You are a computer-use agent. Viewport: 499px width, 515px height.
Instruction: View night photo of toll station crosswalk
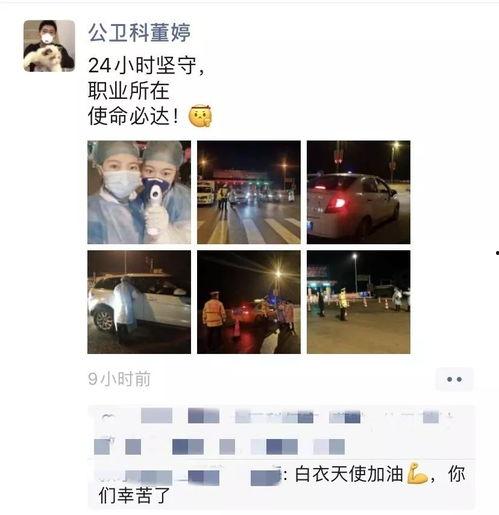tap(249, 192)
